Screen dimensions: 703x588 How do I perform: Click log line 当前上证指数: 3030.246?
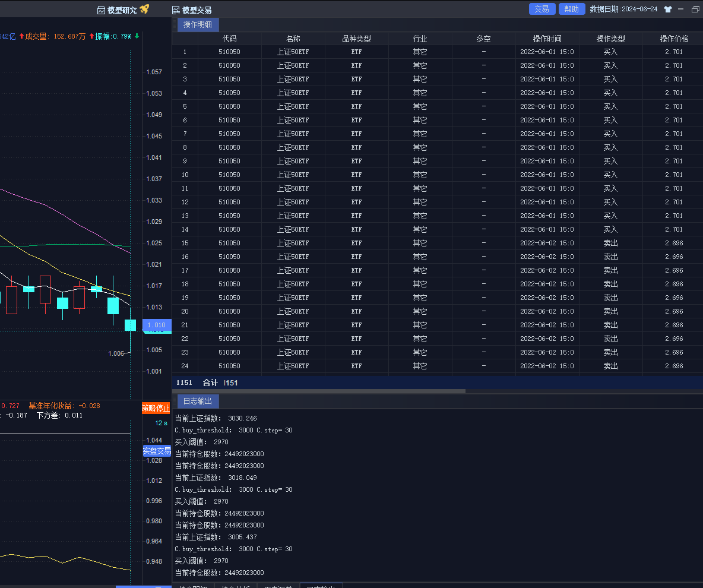click(x=216, y=418)
